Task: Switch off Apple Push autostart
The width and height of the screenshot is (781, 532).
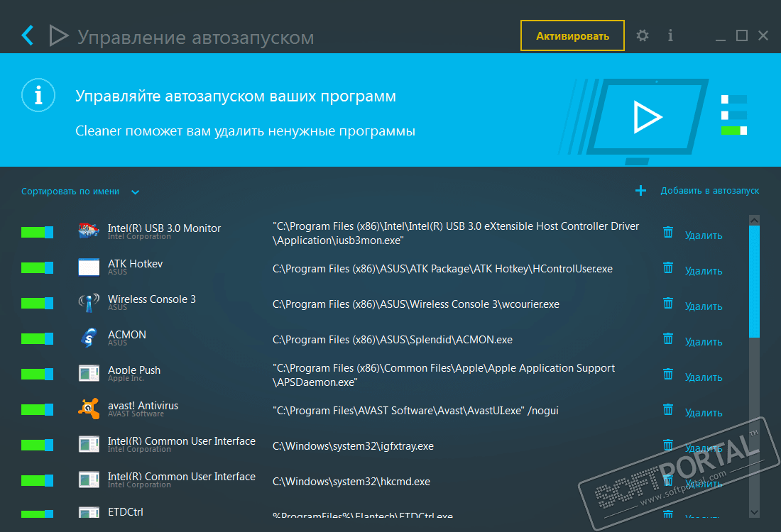Action: coord(38,375)
